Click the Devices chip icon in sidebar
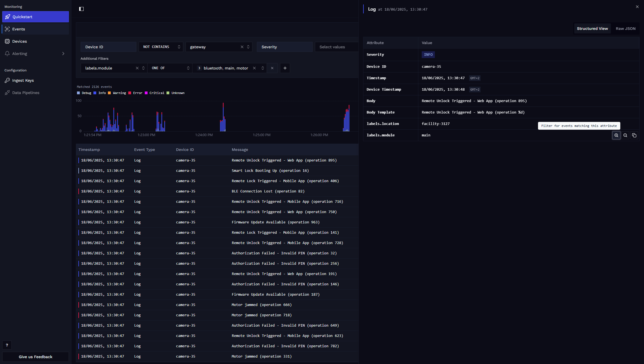The height and width of the screenshot is (364, 644). click(x=7, y=41)
